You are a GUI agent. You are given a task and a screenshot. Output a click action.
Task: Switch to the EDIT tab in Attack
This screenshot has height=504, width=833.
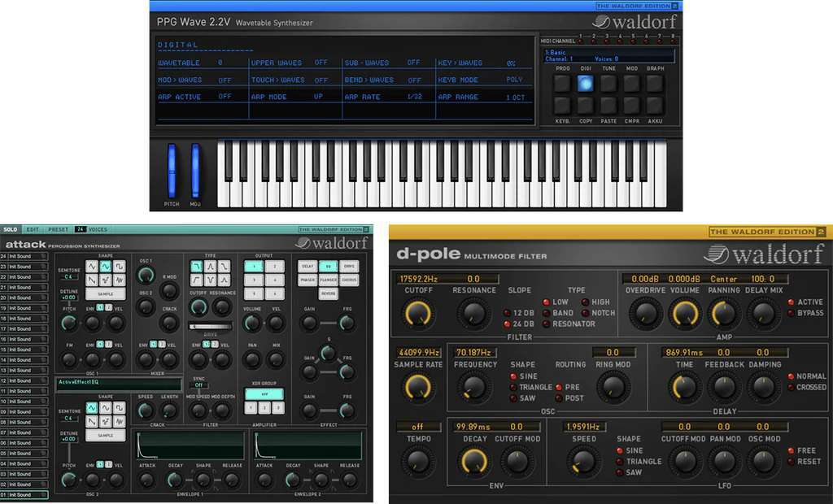pos(33,229)
